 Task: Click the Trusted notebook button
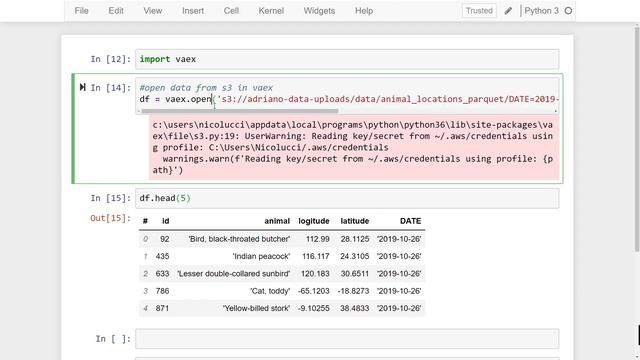(x=479, y=11)
